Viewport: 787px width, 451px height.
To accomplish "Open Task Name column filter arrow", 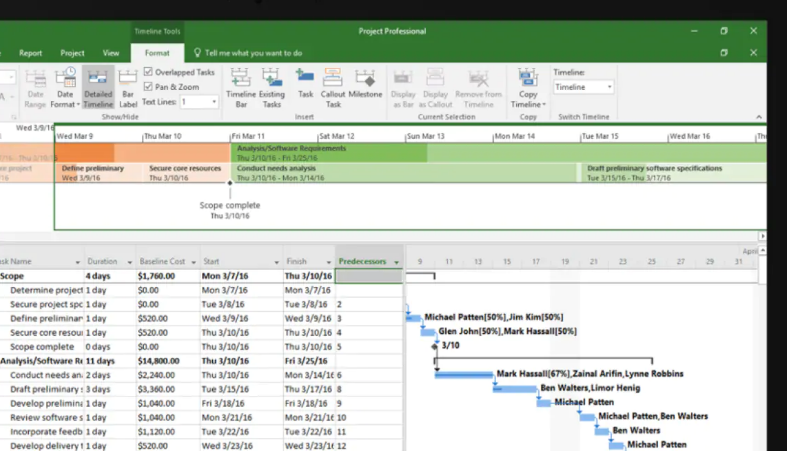I will coord(77,262).
